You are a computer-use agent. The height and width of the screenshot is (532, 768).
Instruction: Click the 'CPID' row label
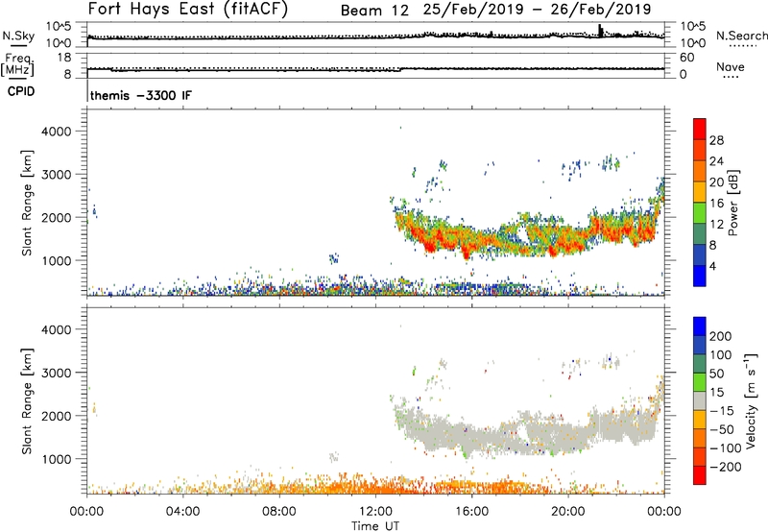(x=21, y=91)
